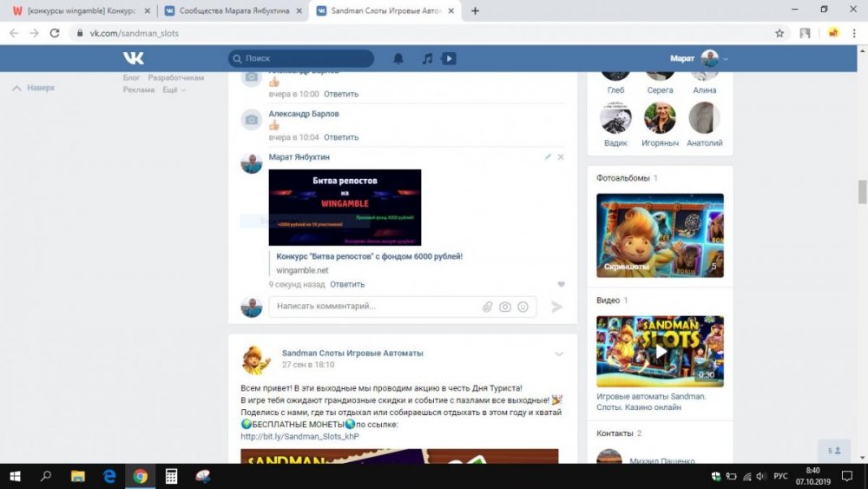Expand the Ещё menu in sidebar
This screenshot has height=489, width=868.
click(173, 89)
